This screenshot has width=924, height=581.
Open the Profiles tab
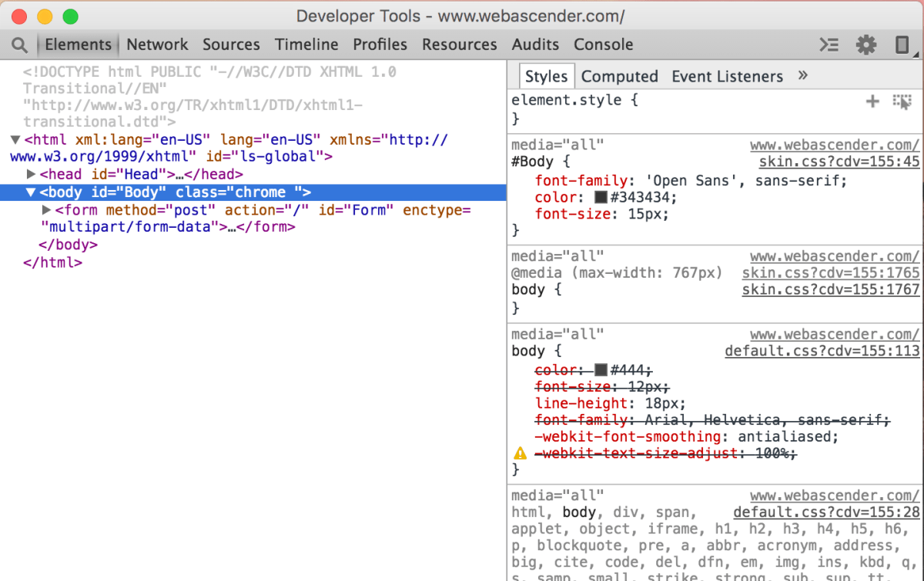[x=380, y=45]
